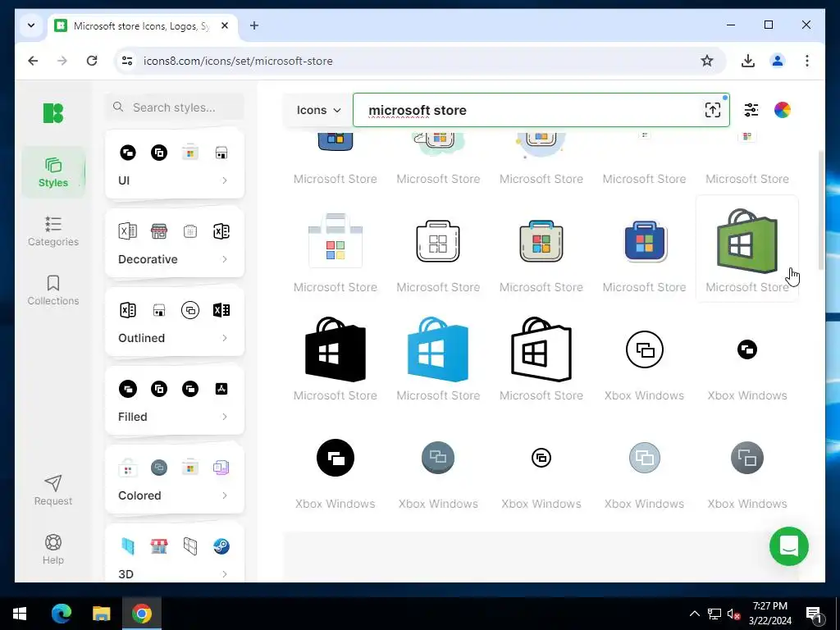Viewport: 840px width, 630px height.
Task: Click the page vertical scrollbar
Action: click(821, 211)
